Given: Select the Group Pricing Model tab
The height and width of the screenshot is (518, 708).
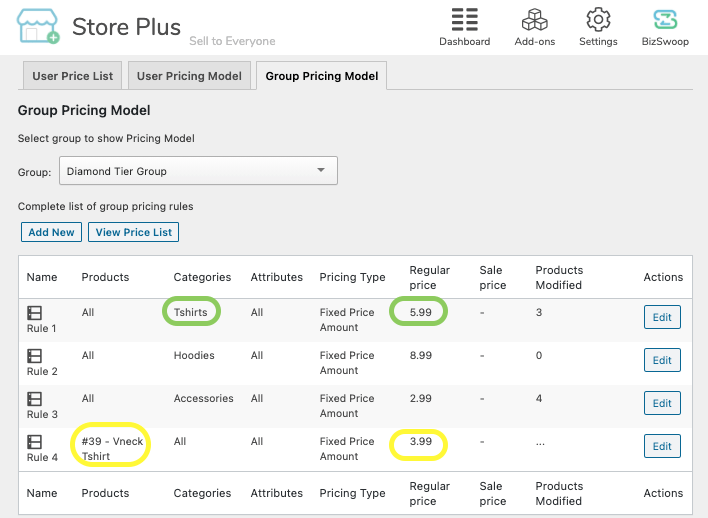Looking at the screenshot, I should [321, 76].
